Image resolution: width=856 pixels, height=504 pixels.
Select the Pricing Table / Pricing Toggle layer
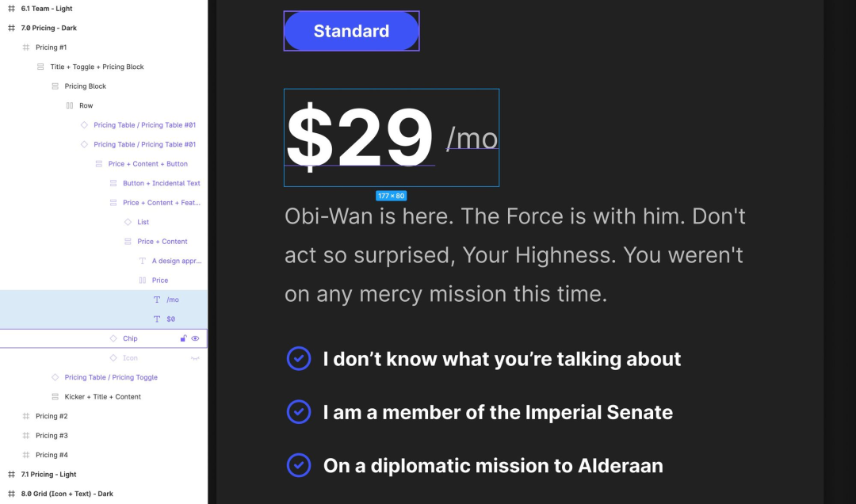coord(111,377)
